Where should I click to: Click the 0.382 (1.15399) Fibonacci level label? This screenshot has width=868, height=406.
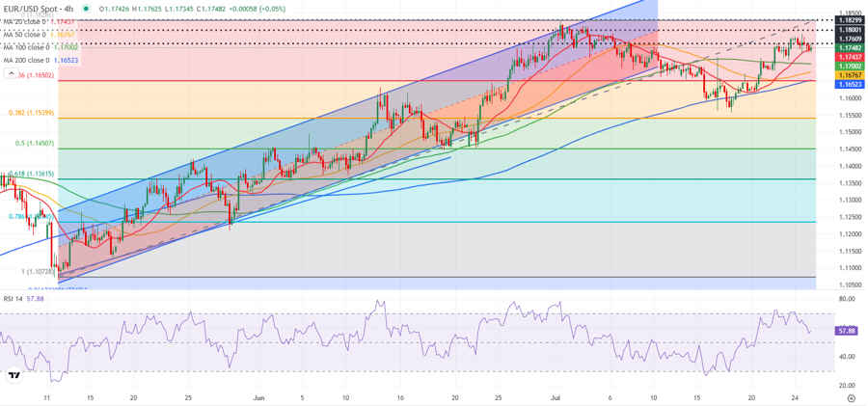[x=31, y=113]
